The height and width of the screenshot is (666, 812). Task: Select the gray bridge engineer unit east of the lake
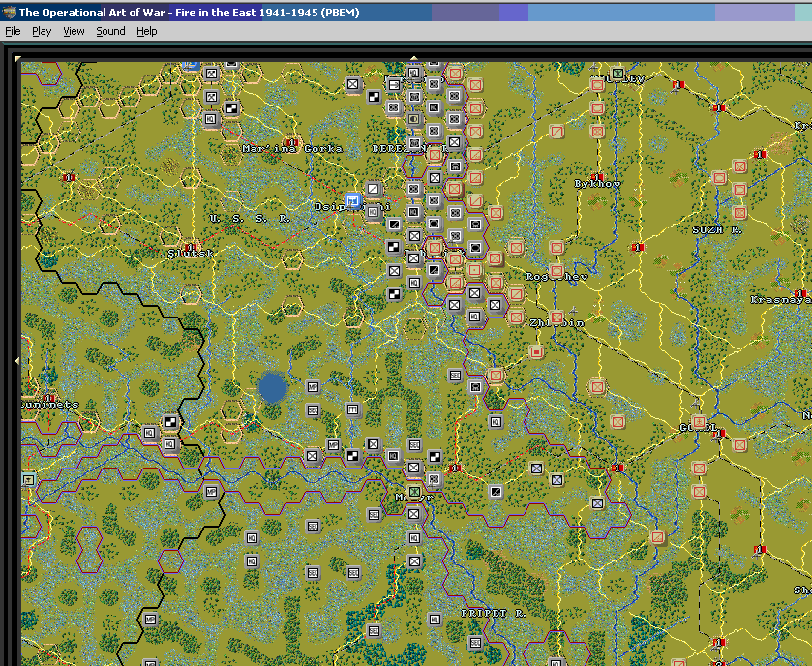tap(352, 410)
